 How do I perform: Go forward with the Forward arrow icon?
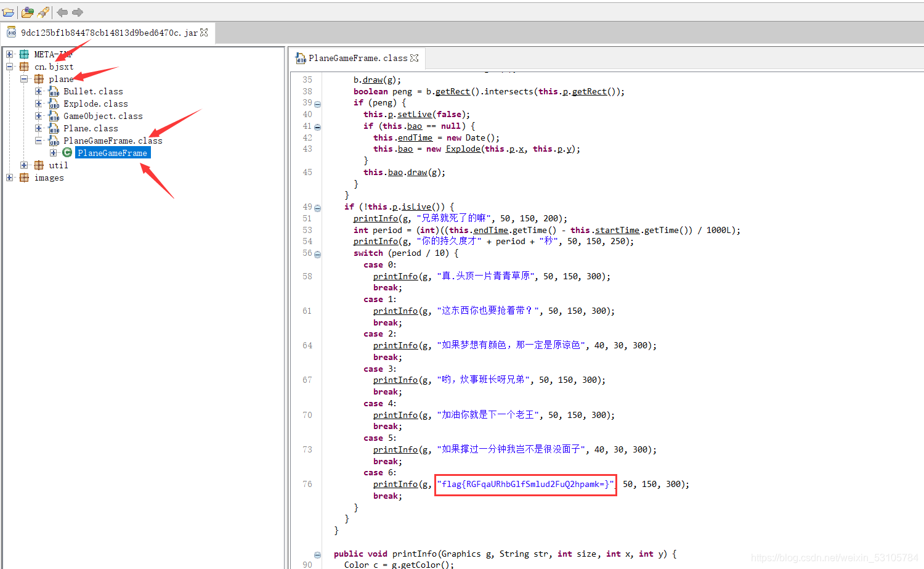click(x=78, y=12)
